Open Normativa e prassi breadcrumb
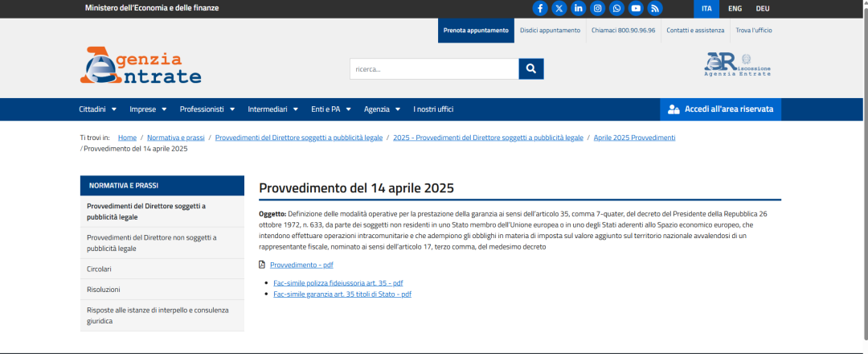 176,138
